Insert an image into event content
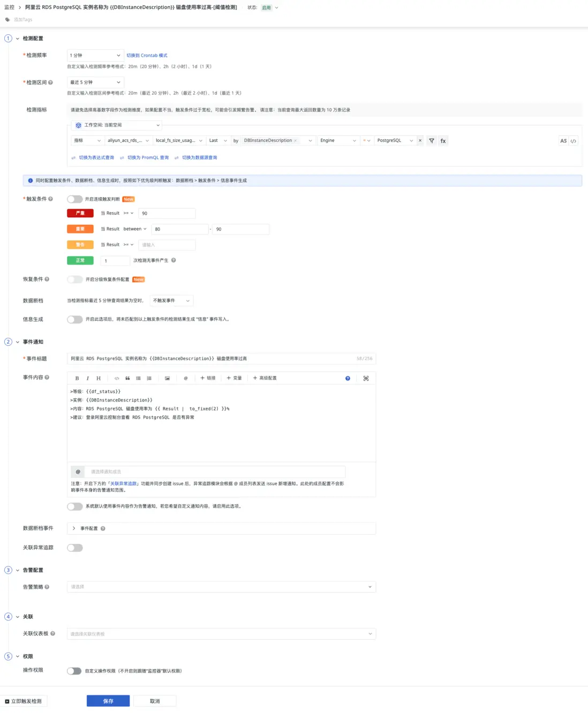This screenshot has width=588, height=713. [x=167, y=378]
